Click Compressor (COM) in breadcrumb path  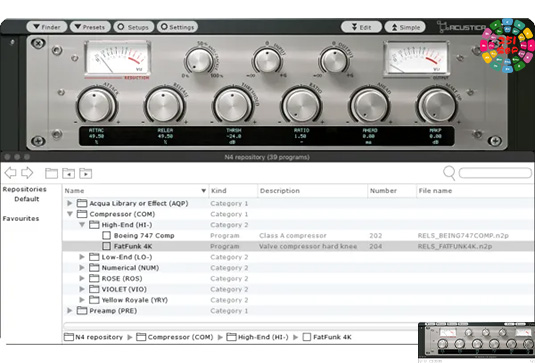(x=175, y=337)
